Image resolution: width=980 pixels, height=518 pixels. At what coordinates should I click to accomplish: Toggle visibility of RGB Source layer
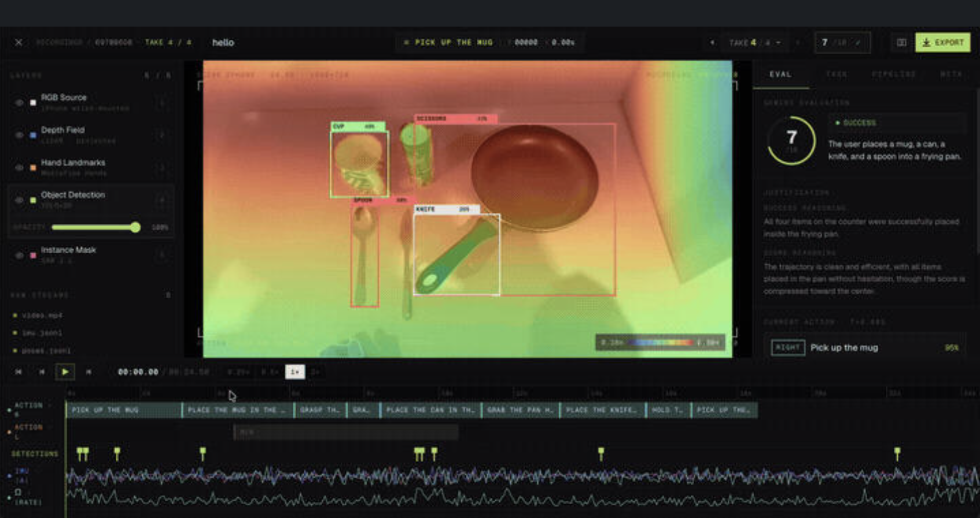click(19, 102)
